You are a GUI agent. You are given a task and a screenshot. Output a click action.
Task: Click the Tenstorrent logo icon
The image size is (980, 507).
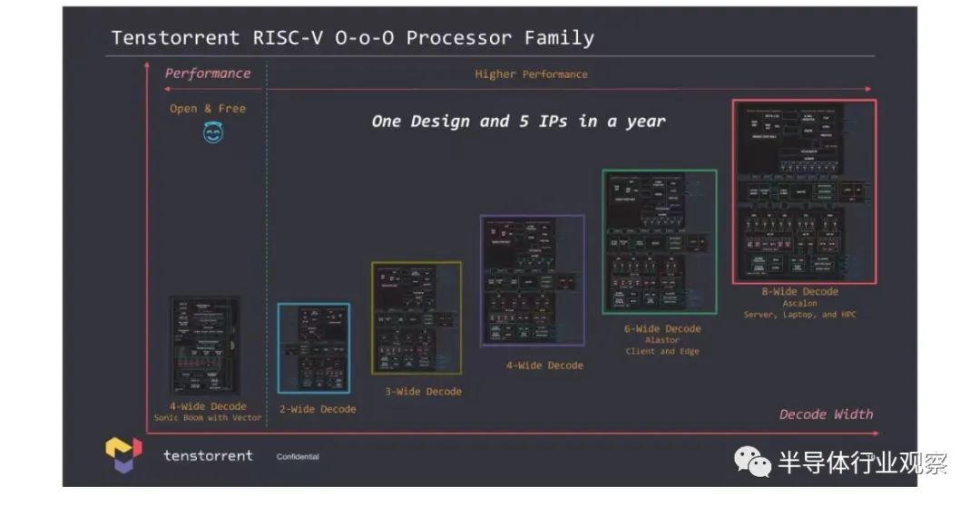click(x=123, y=454)
